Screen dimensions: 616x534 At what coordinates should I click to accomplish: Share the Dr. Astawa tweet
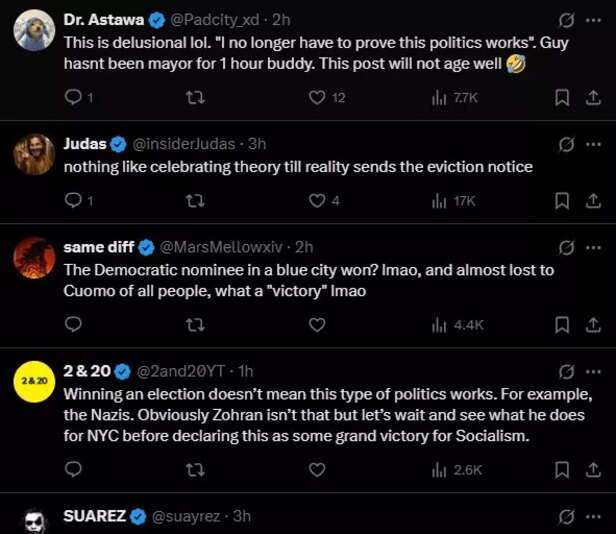tap(592, 97)
